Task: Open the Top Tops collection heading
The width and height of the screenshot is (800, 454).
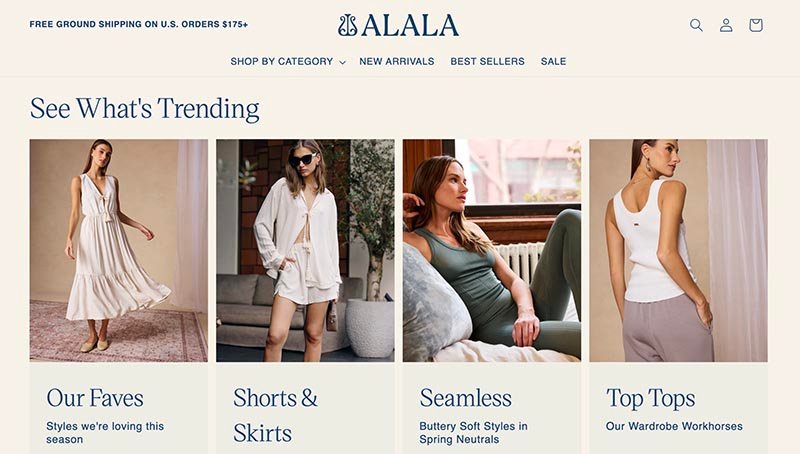Action: 651,398
